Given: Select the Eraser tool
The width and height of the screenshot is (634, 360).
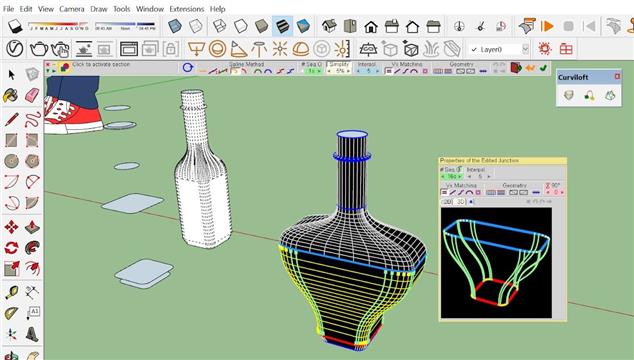Looking at the screenshot, I should click(x=32, y=95).
